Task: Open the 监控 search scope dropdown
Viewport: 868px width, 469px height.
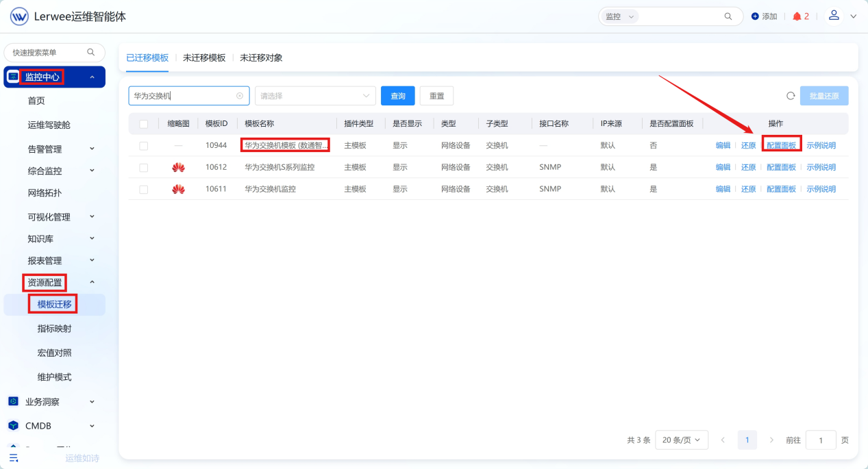Action: coord(619,16)
